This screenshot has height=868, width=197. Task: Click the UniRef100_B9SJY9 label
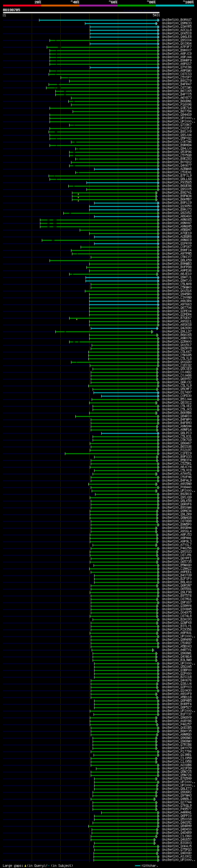coord(177,132)
